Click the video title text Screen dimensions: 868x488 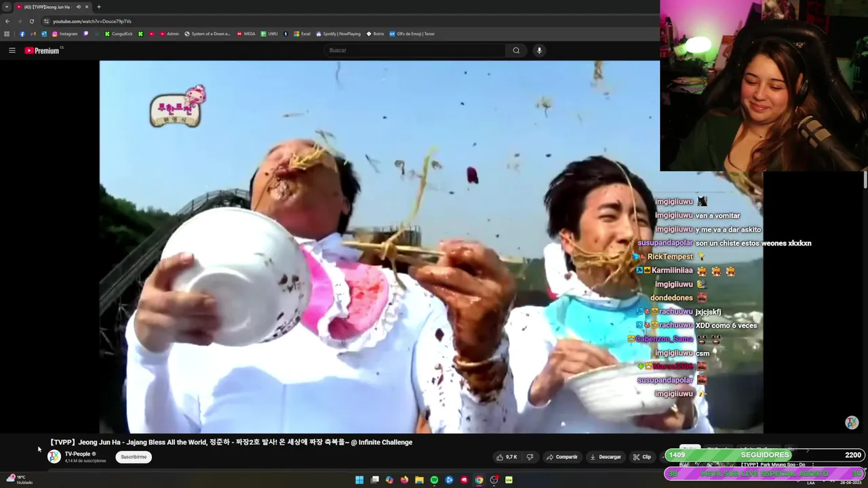(x=231, y=442)
